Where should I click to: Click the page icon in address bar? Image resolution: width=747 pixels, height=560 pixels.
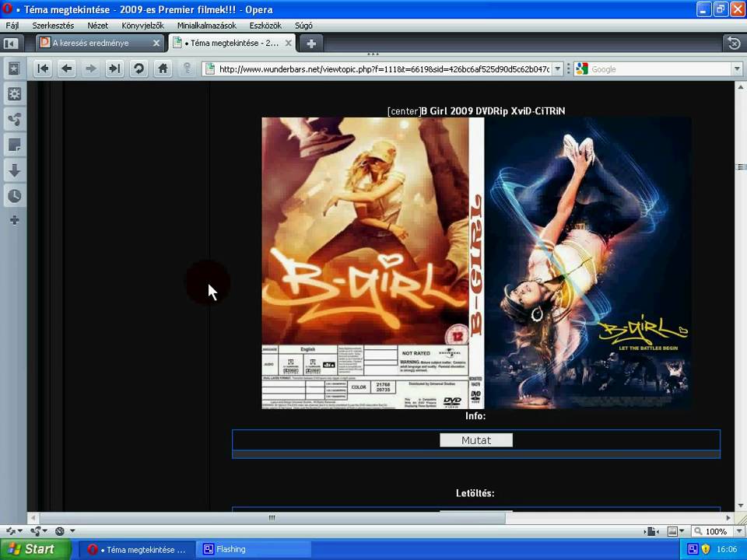tap(209, 69)
